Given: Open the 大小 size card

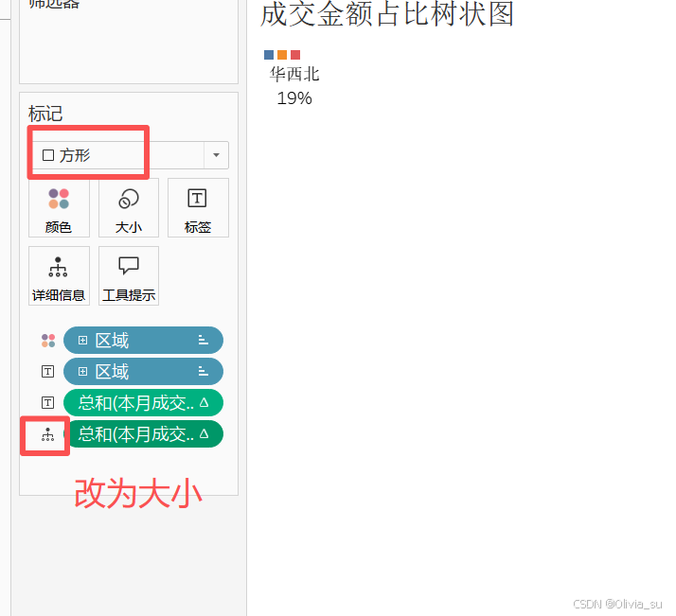Looking at the screenshot, I should tap(129, 208).
